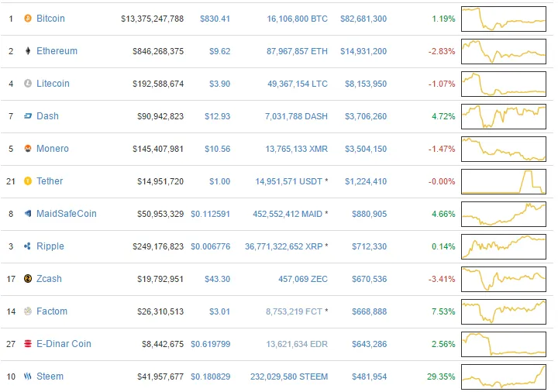Click Litecoin price $3.90
The width and height of the screenshot is (558, 392).
[x=220, y=84]
